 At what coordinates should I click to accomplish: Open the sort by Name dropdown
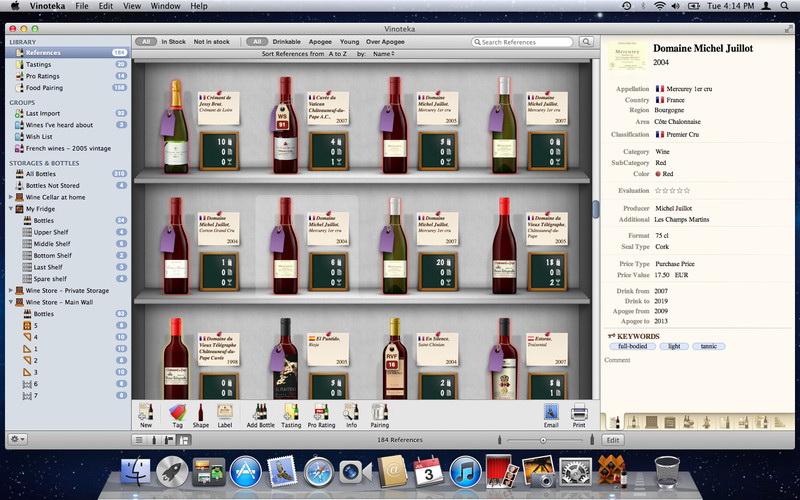tap(383, 53)
